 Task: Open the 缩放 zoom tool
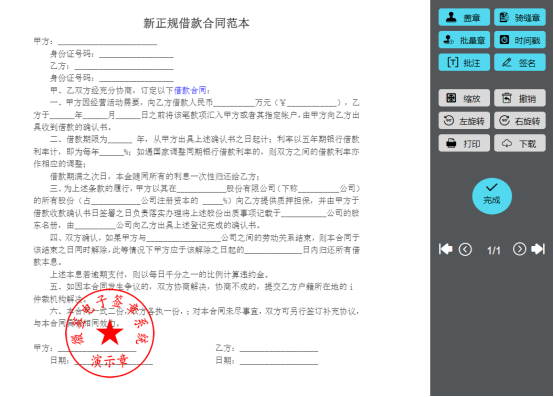(x=464, y=98)
